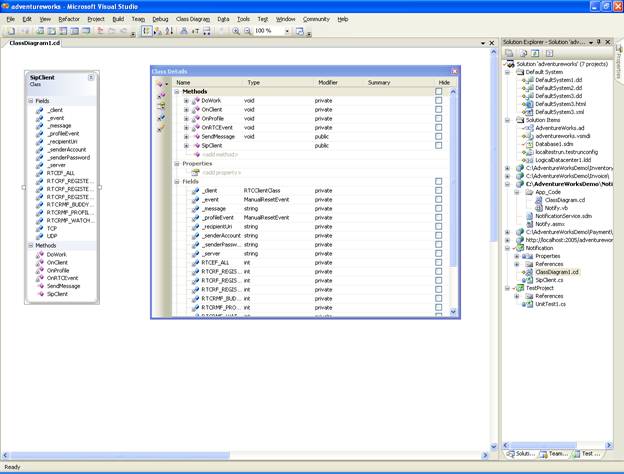
Task: Check the Hide box for OnProfile method
Action: 439,119
